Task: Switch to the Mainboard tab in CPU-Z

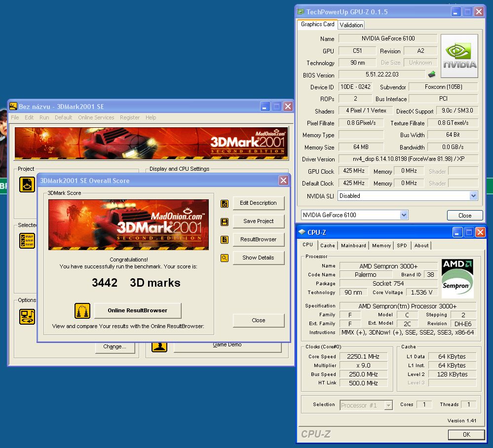Action: pyautogui.click(x=354, y=246)
